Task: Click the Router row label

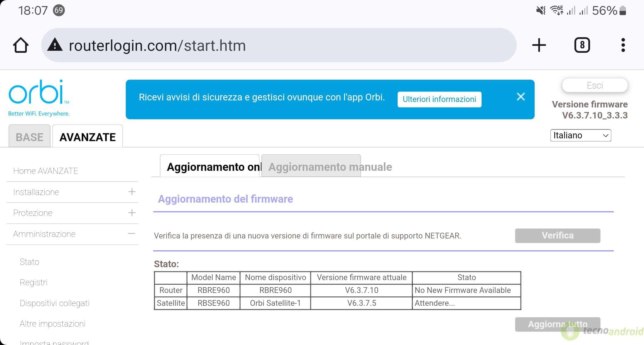Action: pyautogui.click(x=171, y=290)
